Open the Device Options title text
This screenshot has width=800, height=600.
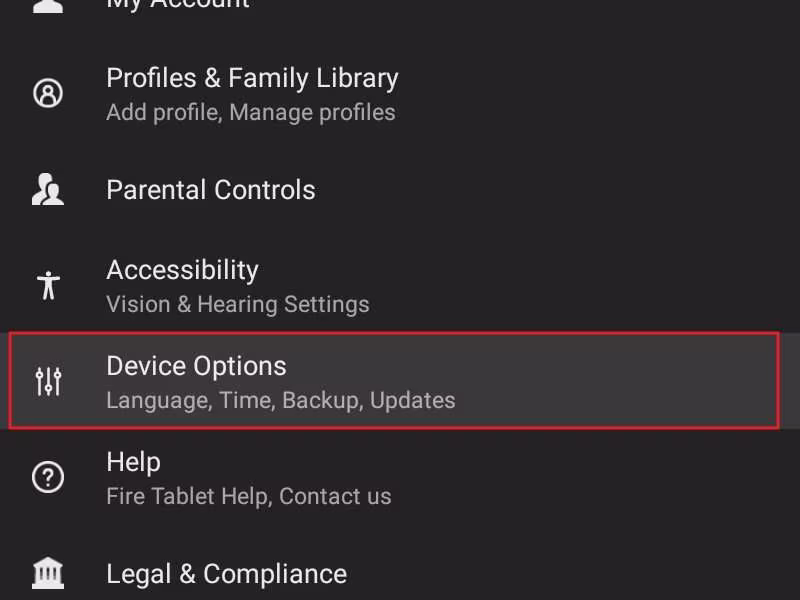pos(196,366)
